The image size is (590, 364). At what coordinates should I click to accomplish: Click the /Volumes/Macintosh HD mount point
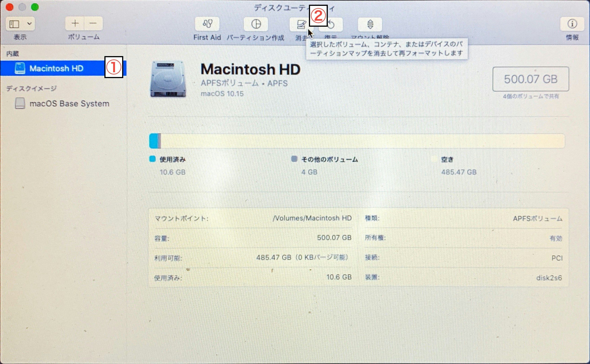pos(312,218)
